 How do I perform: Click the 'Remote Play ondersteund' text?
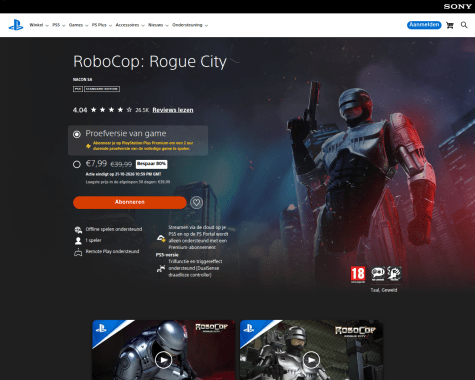[x=112, y=251]
